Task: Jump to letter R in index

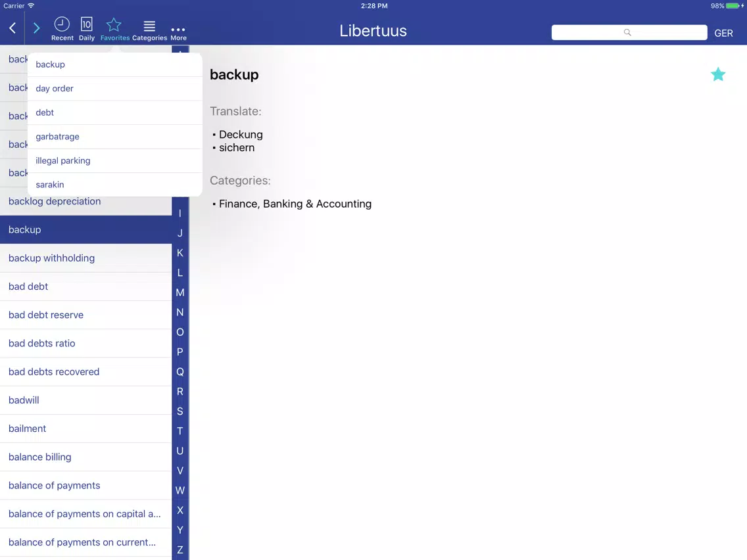Action: pyautogui.click(x=180, y=392)
